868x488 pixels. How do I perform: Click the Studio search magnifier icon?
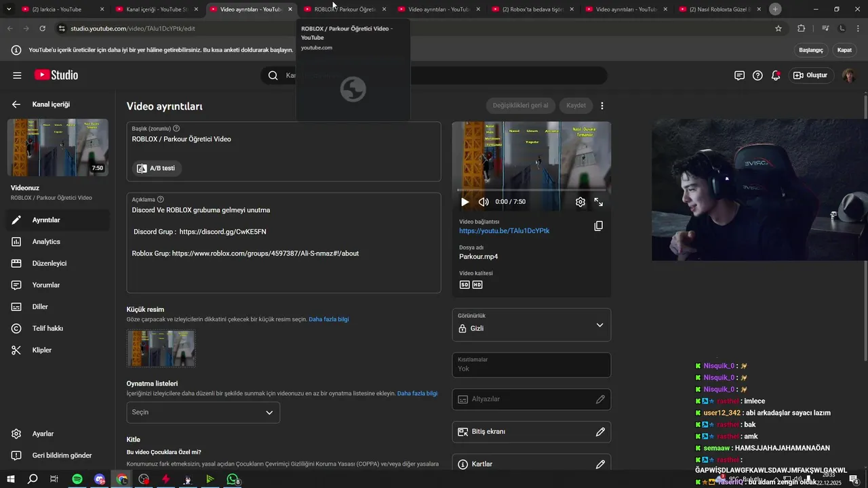tap(273, 75)
